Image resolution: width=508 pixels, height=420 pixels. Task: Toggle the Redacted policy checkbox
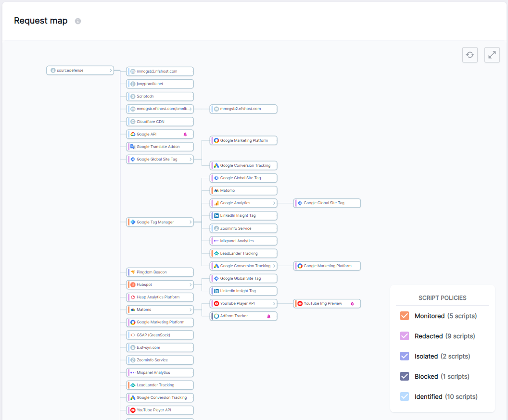pyautogui.click(x=404, y=336)
